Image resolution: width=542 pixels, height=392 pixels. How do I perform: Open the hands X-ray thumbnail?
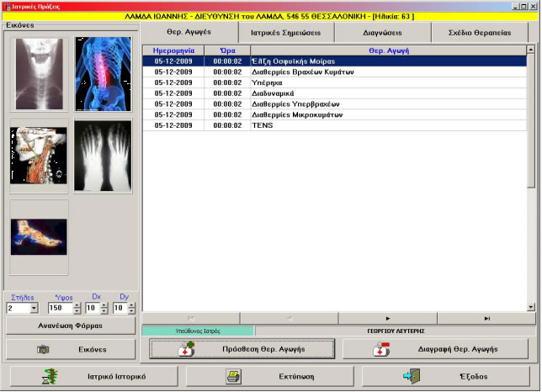click(103, 156)
